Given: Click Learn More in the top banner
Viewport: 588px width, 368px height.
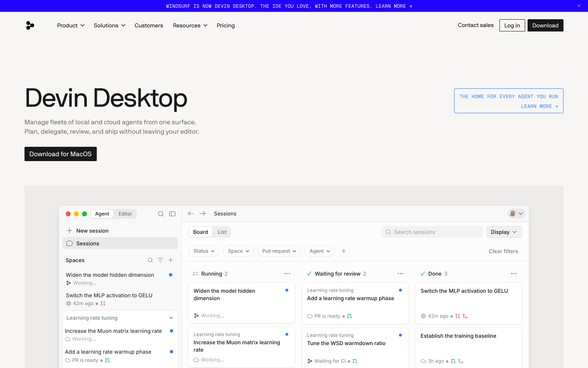Looking at the screenshot, I should pyautogui.click(x=394, y=6).
